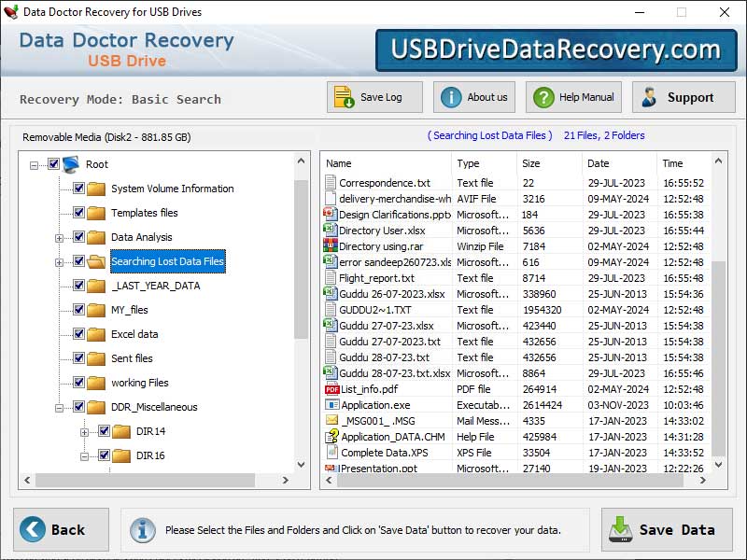Uncheck the Excel data folder
Image resolution: width=747 pixels, height=560 pixels.
[78, 334]
